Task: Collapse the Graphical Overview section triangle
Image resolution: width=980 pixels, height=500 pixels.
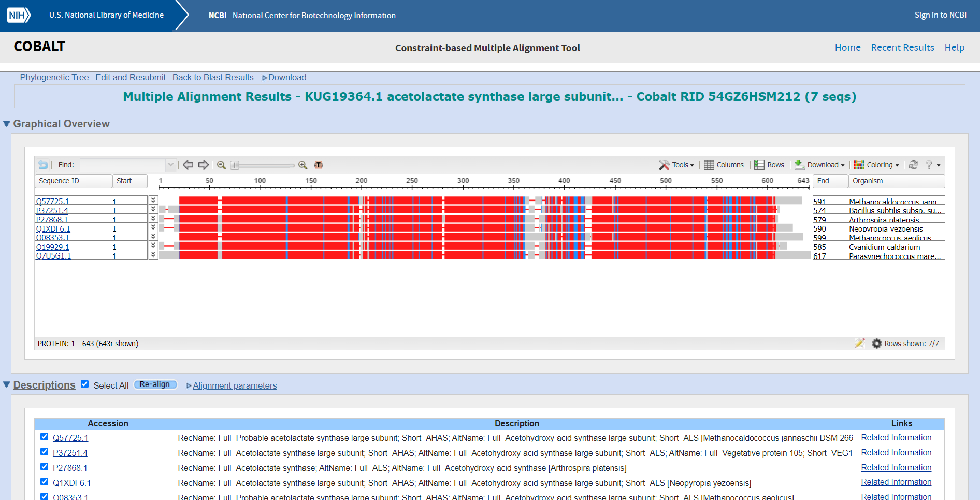Action: [x=7, y=124]
